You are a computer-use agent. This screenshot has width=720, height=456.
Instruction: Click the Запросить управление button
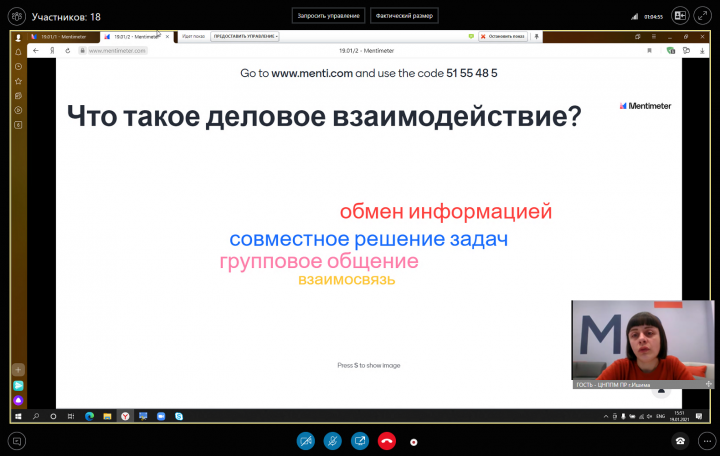pyautogui.click(x=328, y=16)
